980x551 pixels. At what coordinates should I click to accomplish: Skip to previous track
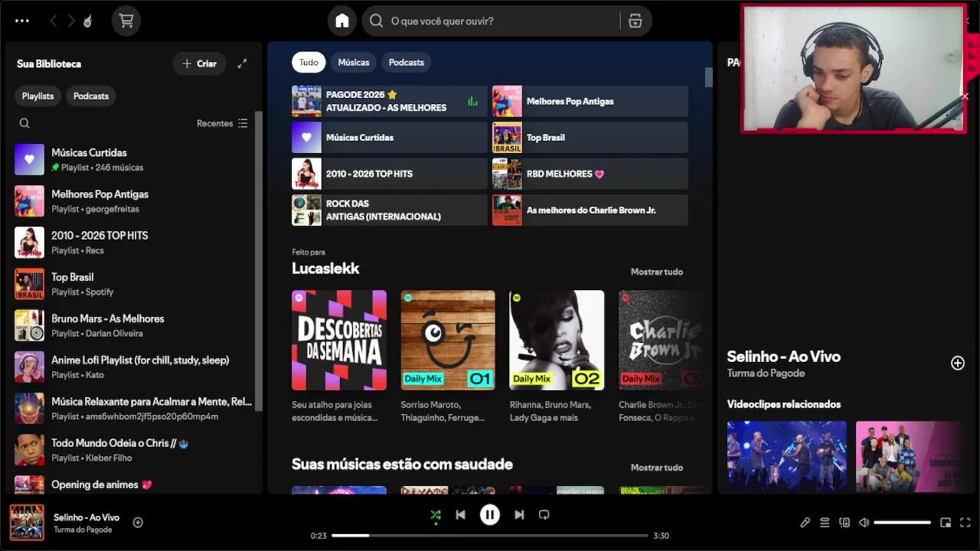point(460,515)
